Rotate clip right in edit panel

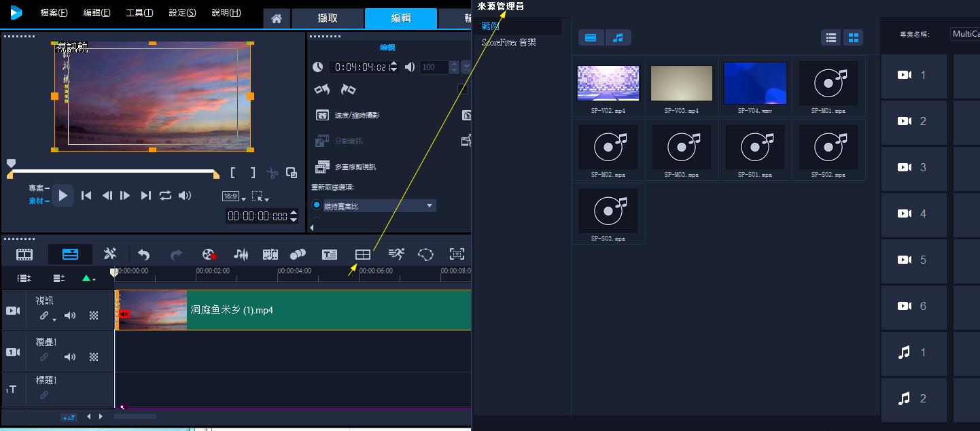(349, 90)
